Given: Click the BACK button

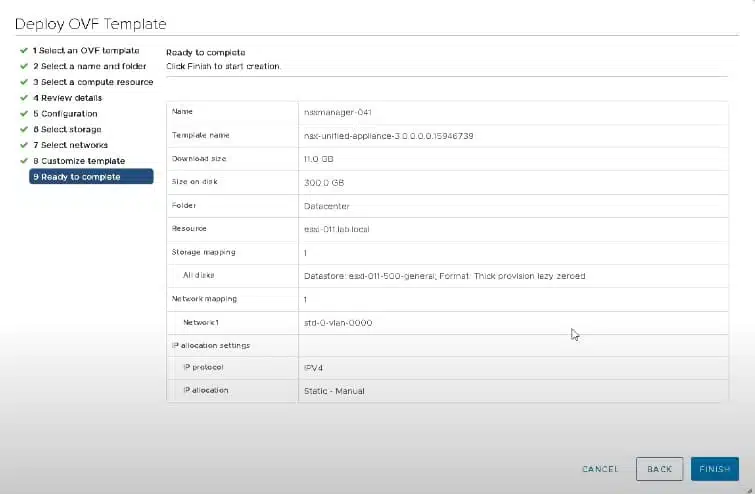Looking at the screenshot, I should click(659, 469).
